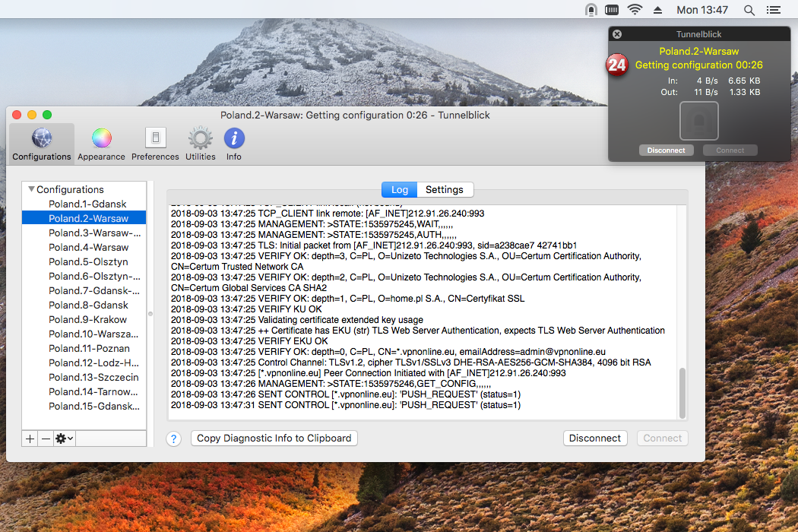The height and width of the screenshot is (532, 798).
Task: Click Connect in the main window
Action: (x=662, y=439)
